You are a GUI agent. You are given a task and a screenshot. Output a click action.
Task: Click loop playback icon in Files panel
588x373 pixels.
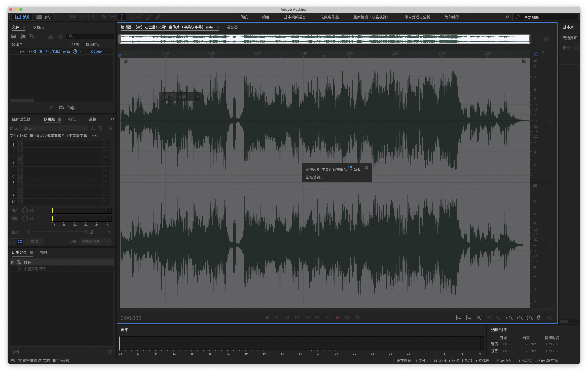click(62, 108)
